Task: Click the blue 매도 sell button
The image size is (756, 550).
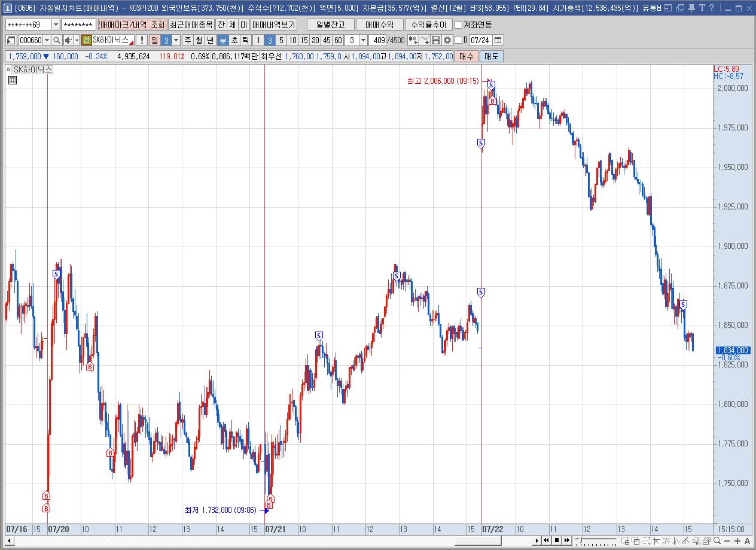Action: tap(491, 56)
